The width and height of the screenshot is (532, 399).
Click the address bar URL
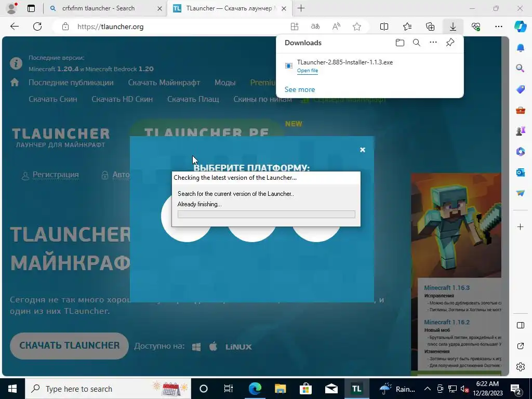pos(110,26)
